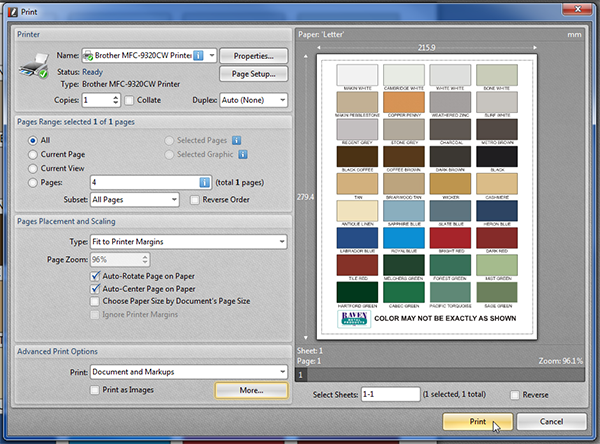Click the More... button in Advanced Print Options
Image resolution: width=600 pixels, height=444 pixels.
coord(251,390)
